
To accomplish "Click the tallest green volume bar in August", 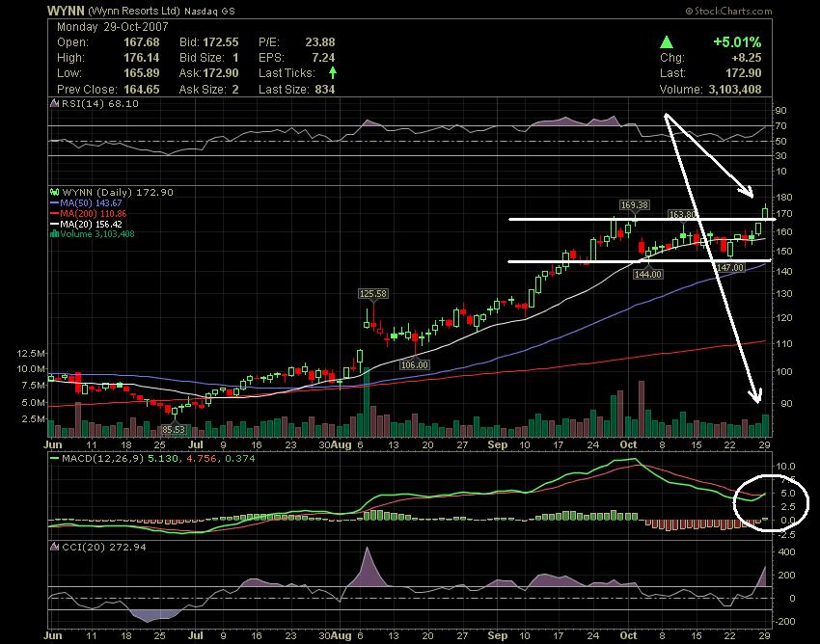I will pyautogui.click(x=366, y=402).
